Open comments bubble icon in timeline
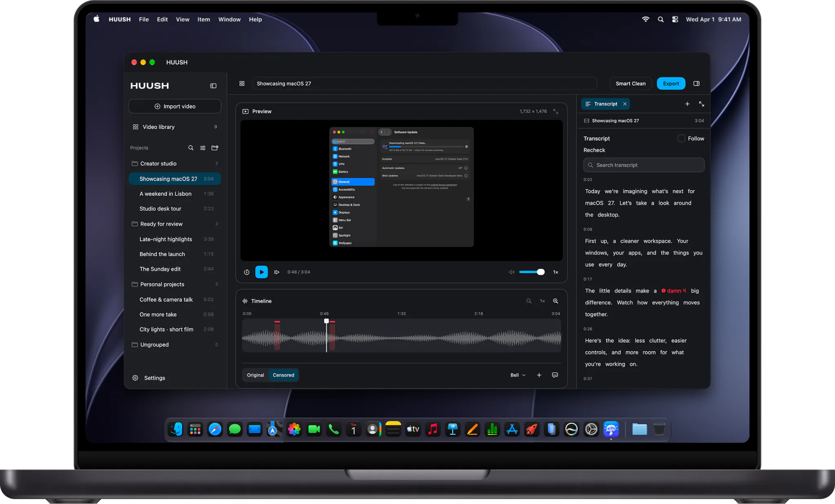The width and height of the screenshot is (835, 504). click(x=555, y=375)
